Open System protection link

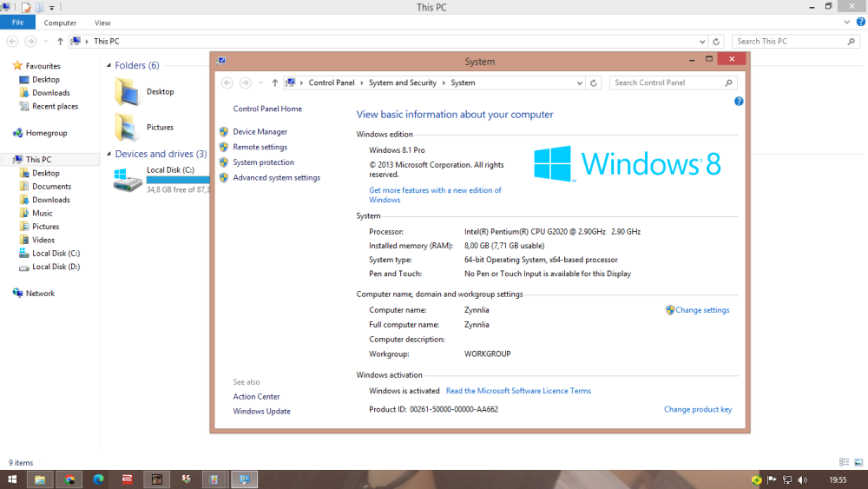pyautogui.click(x=263, y=162)
